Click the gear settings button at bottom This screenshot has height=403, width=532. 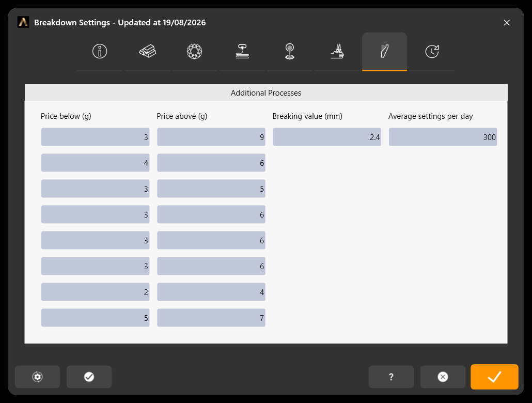point(37,377)
